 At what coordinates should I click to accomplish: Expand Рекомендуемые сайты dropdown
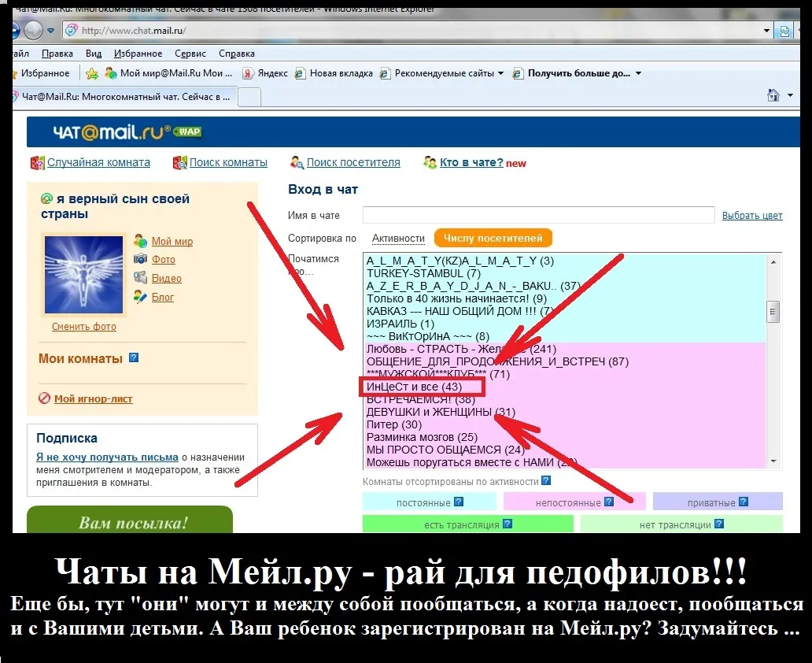coord(500,73)
